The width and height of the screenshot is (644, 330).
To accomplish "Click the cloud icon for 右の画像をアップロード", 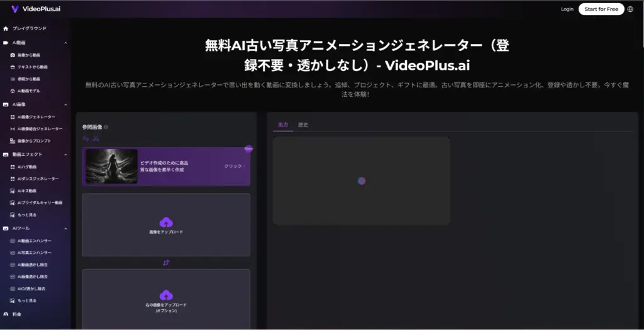I will tap(166, 295).
